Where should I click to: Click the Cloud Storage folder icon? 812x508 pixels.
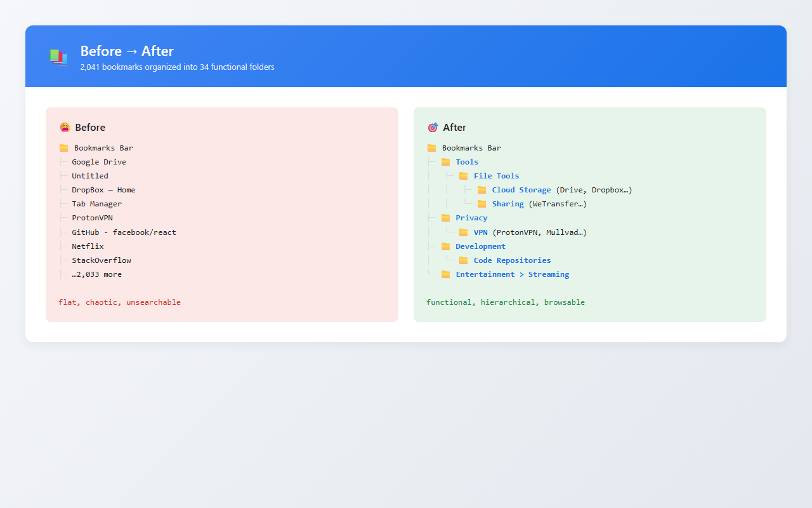481,190
